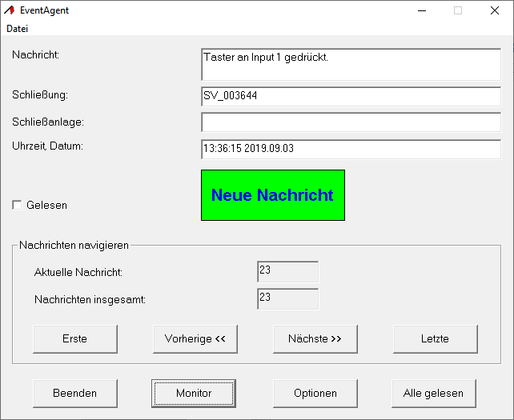Viewport: 514px width, 420px height.
Task: Click the EventAgent title bar app icon
Action: pos(10,10)
